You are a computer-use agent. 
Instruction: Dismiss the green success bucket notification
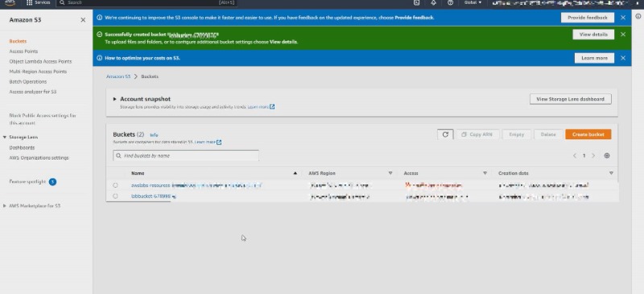[x=622, y=35]
